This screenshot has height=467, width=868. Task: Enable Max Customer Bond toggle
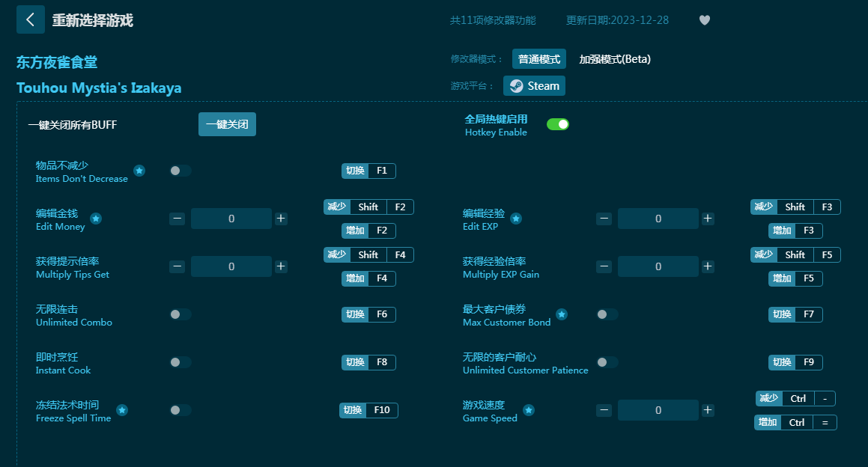[607, 314]
